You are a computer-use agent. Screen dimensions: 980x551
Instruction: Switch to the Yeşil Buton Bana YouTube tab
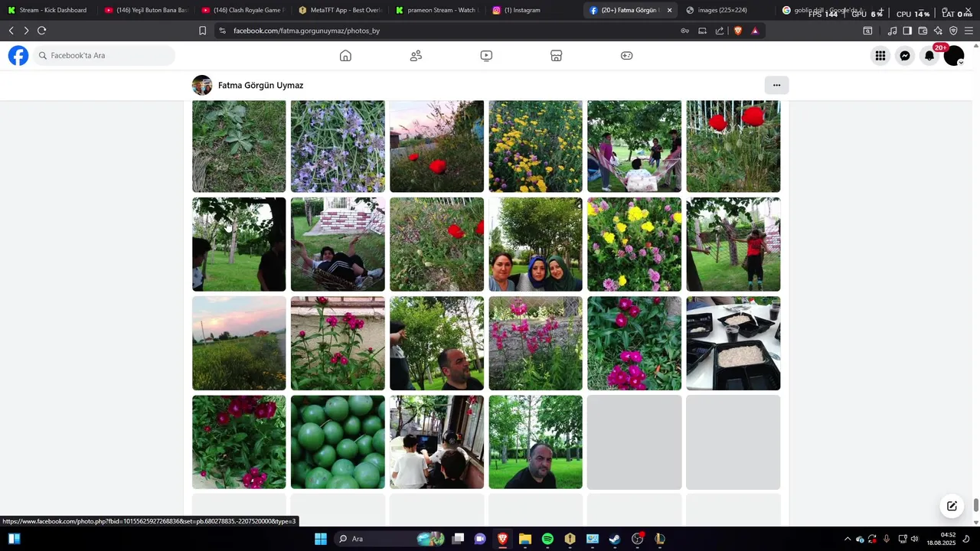click(145, 10)
